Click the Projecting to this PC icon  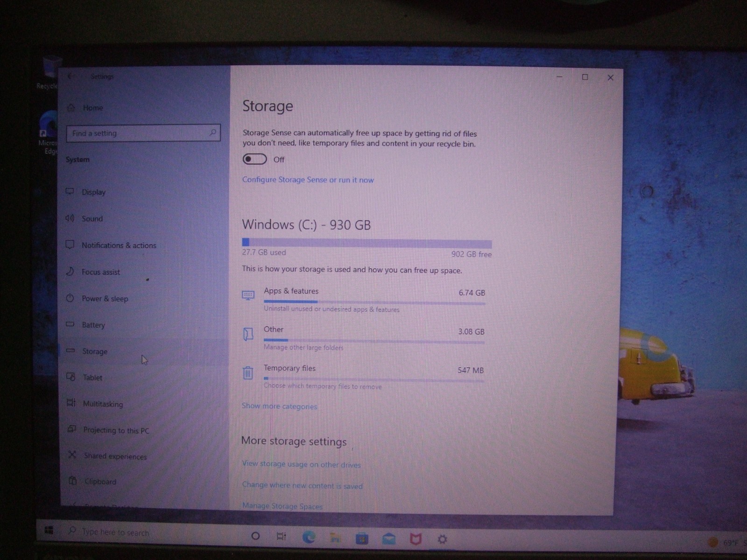[72, 429]
